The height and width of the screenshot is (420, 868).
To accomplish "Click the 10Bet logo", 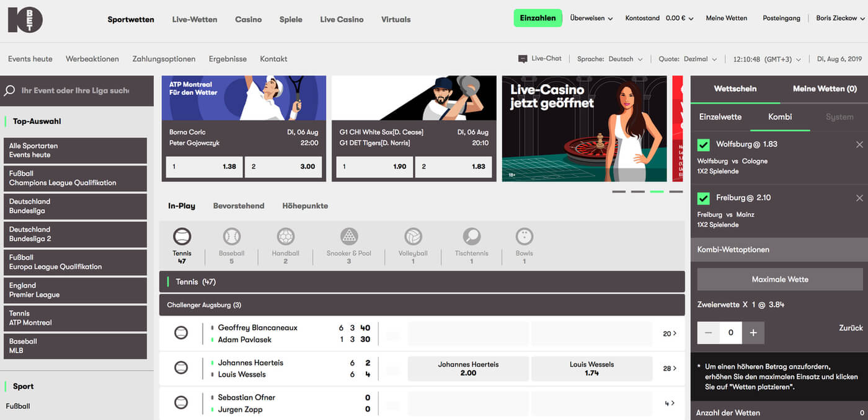I will [x=25, y=19].
